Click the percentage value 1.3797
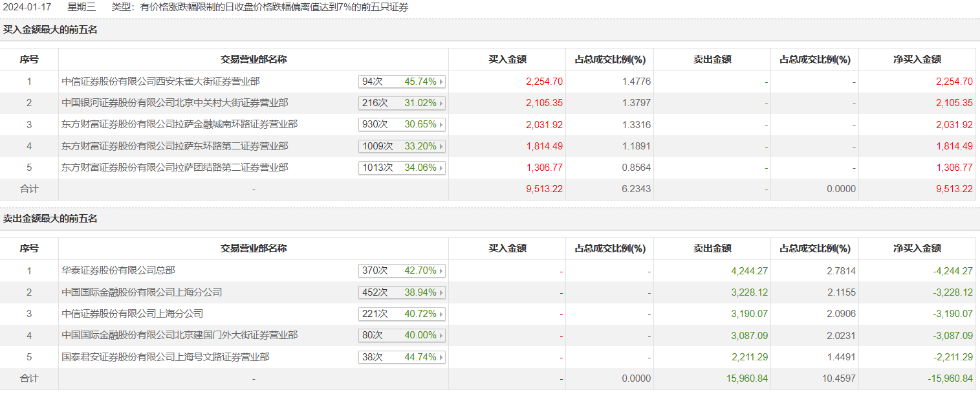This screenshot has height=394, width=980. point(637,103)
